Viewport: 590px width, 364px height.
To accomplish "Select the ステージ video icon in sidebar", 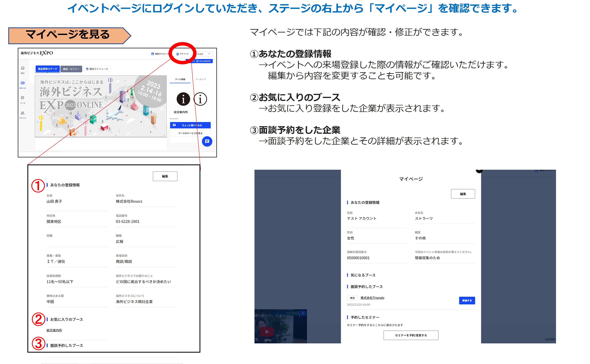I will pyautogui.click(x=23, y=83).
